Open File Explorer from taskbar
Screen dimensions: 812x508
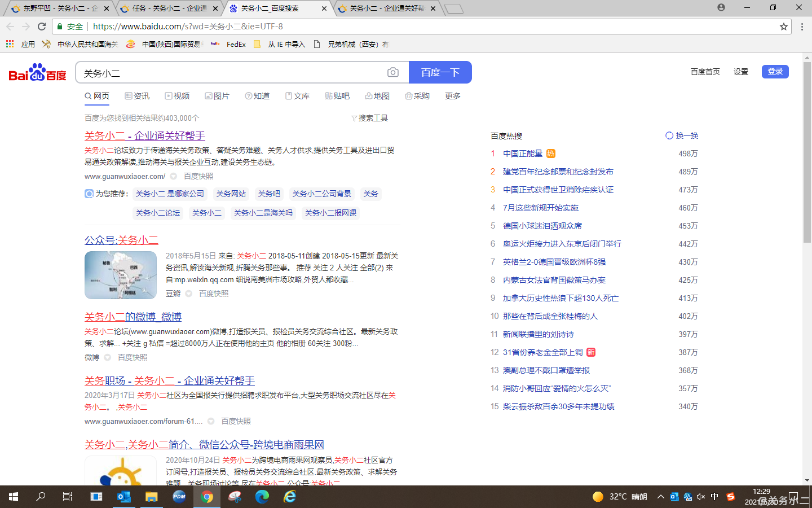click(151, 497)
